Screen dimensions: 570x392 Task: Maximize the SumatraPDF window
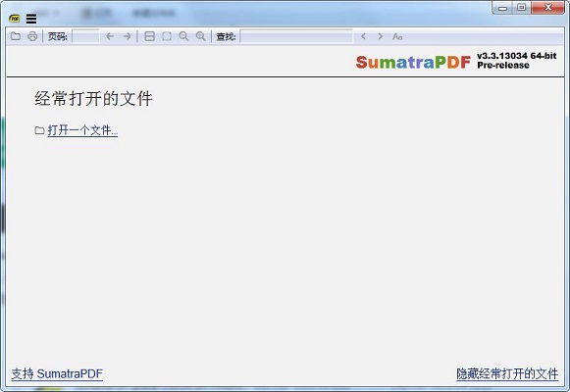coord(522,7)
